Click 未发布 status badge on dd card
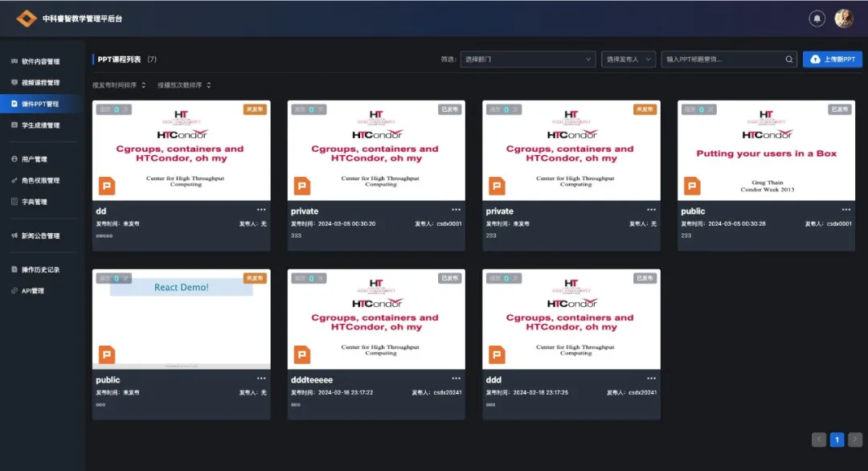This screenshot has height=471, width=868. (255, 109)
